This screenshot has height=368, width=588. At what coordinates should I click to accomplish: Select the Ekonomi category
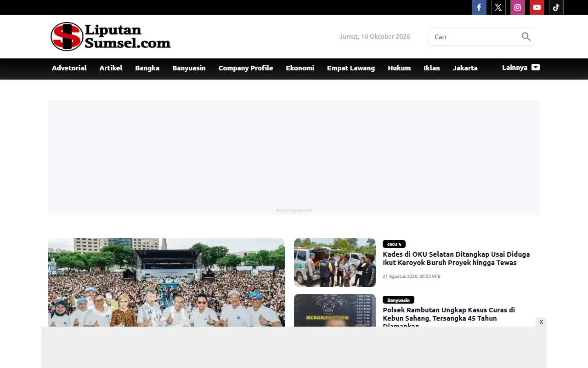click(300, 68)
